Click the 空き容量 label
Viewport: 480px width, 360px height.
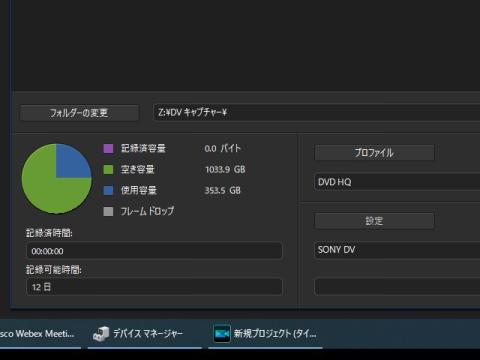(138, 169)
